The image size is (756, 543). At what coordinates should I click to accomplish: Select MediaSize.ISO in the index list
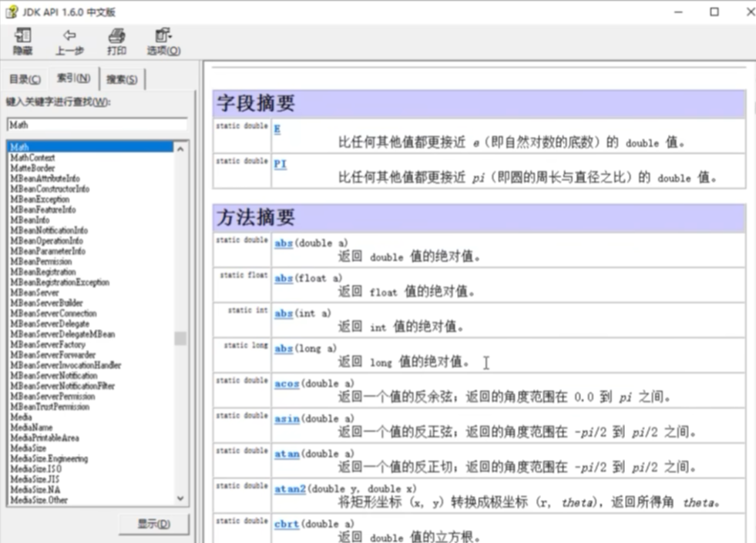click(35, 469)
